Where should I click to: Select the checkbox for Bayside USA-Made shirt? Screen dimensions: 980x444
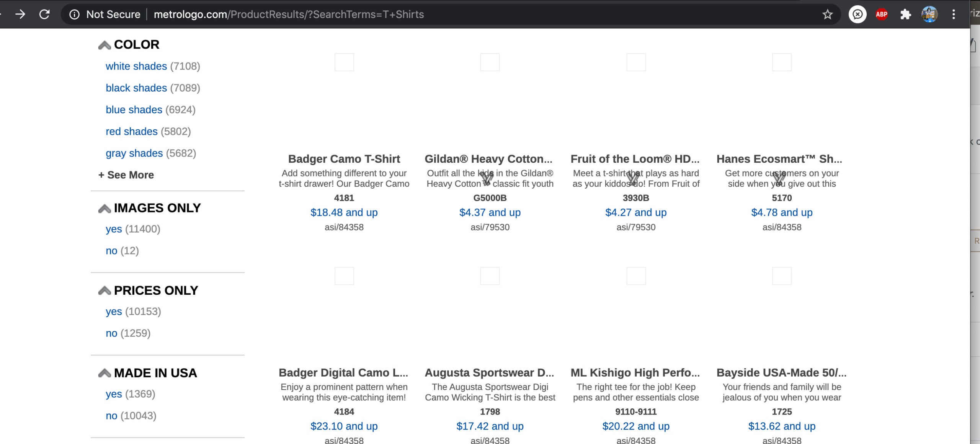tap(782, 276)
